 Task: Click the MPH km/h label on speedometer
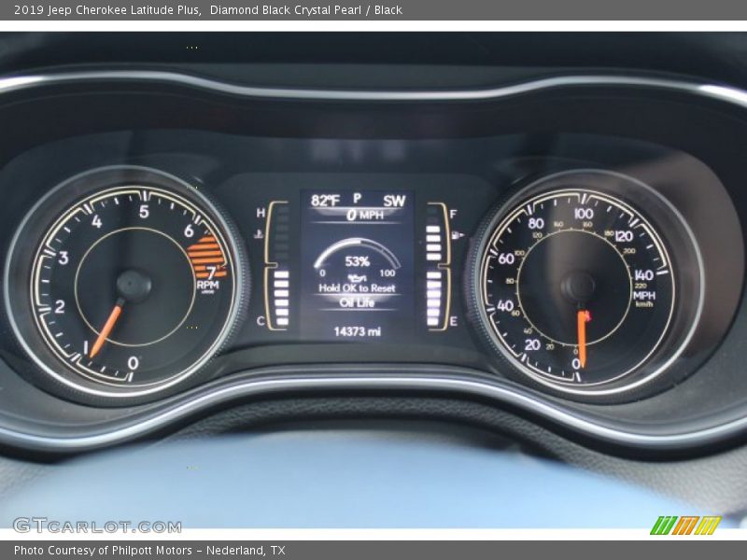[x=644, y=299]
